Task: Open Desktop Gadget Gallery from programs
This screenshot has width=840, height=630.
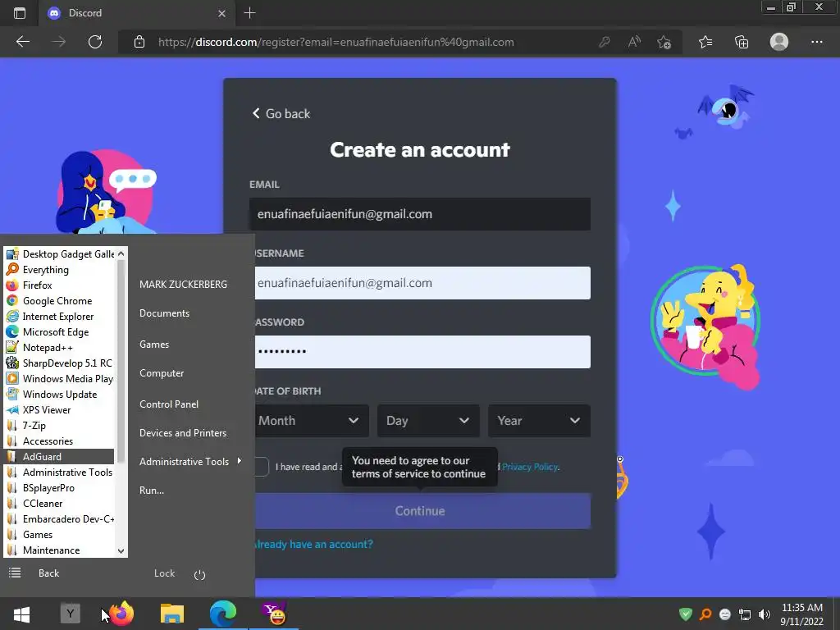Action: pos(59,254)
